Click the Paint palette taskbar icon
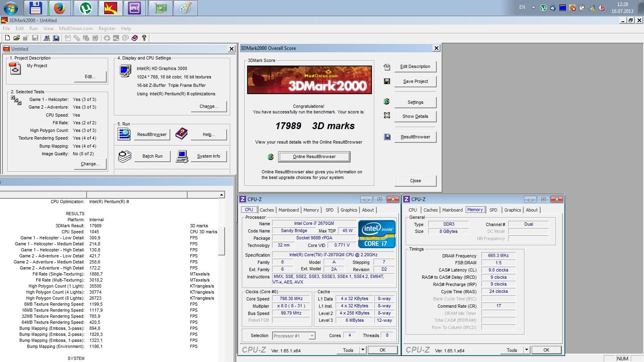 click(185, 8)
